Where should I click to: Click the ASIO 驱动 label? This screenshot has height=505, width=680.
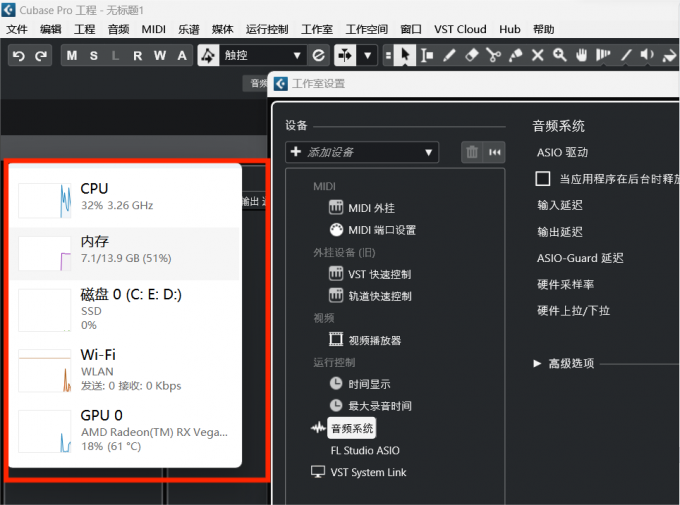coord(562,152)
